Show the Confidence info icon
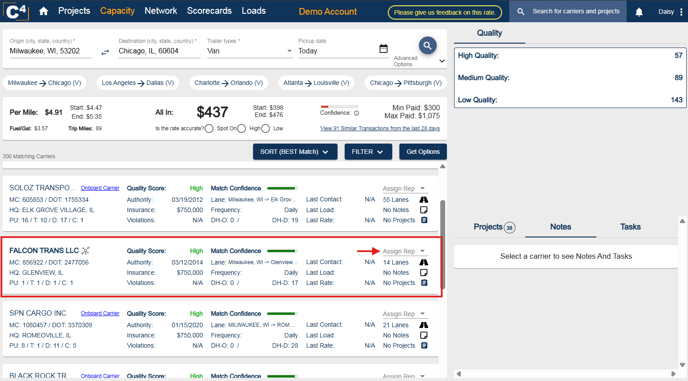Screen dimensions: 688x381 tap(356, 113)
